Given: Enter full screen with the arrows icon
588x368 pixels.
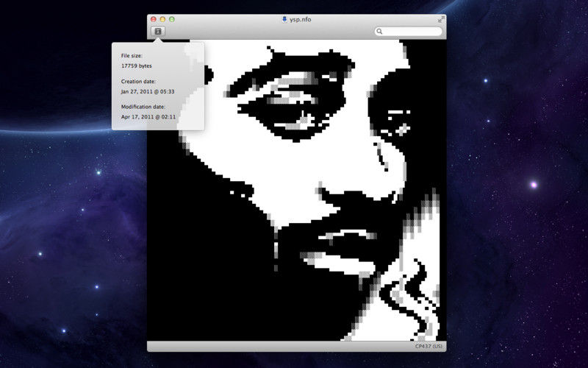Looking at the screenshot, I should pos(441,20).
